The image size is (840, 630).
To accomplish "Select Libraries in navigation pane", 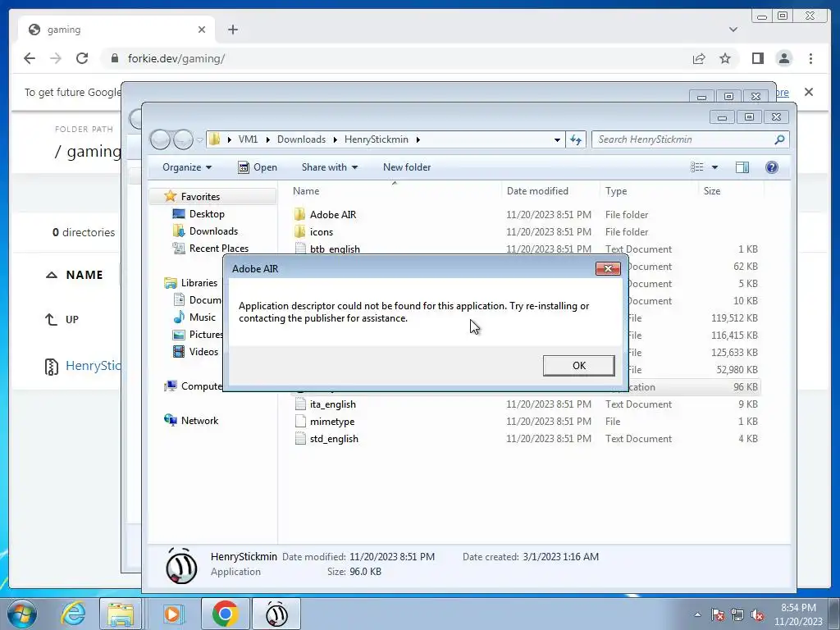I will pos(199,282).
